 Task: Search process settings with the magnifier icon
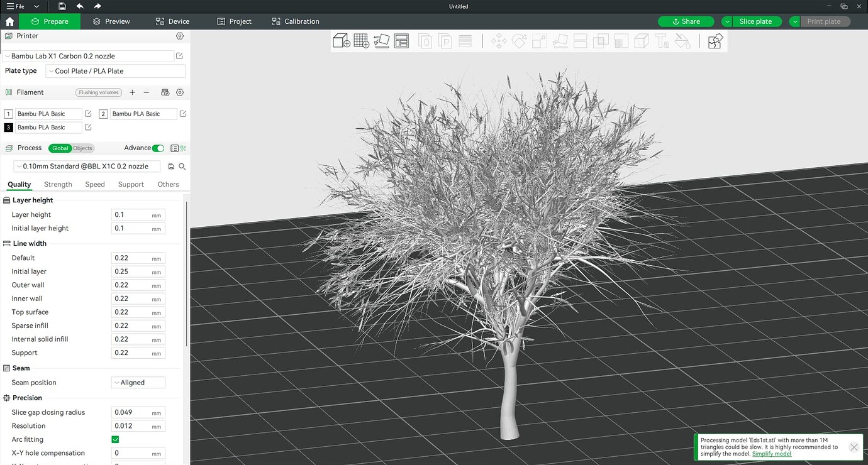point(182,167)
